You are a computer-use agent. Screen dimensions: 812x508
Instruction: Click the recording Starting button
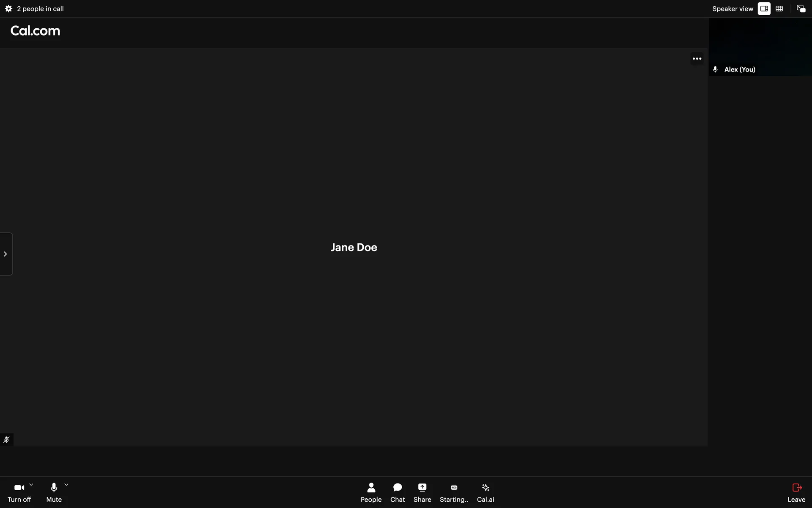pyautogui.click(x=454, y=492)
